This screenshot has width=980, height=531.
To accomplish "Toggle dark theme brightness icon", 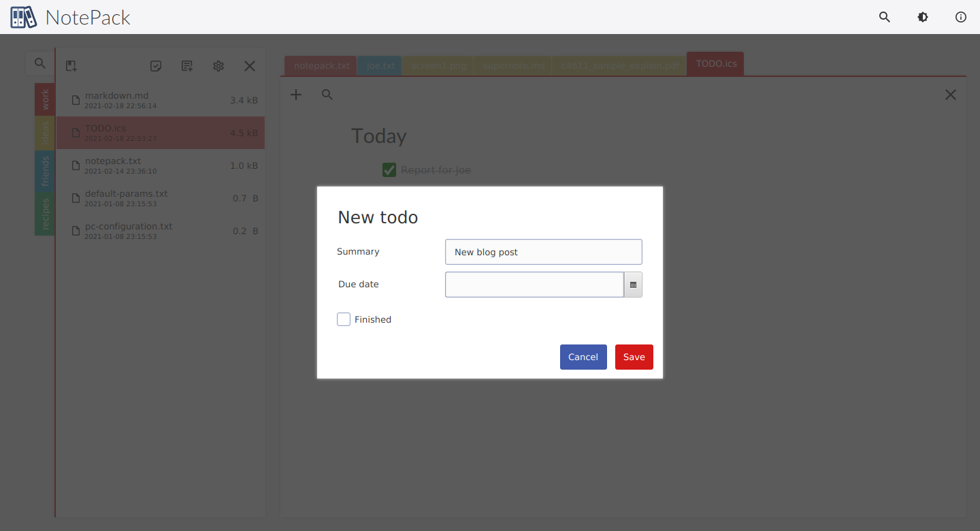I will [923, 17].
